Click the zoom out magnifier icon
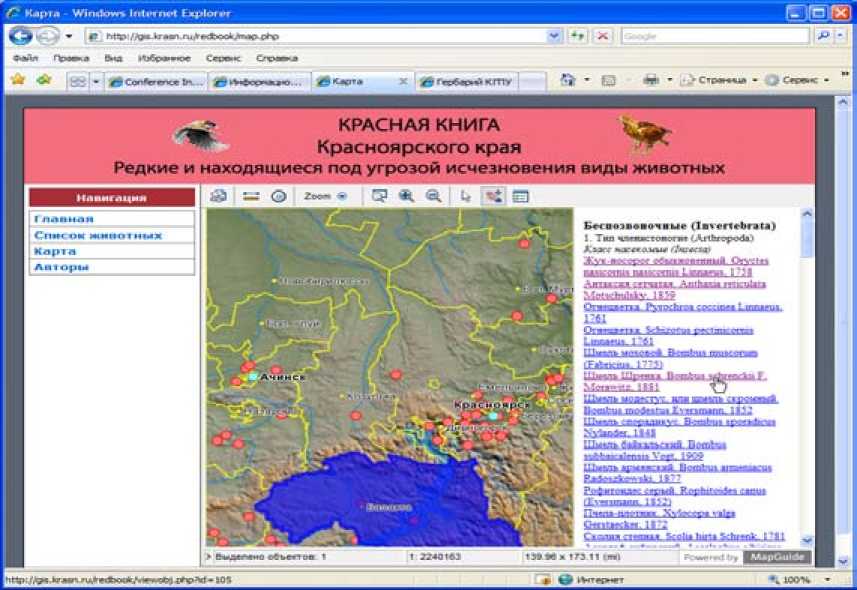 (x=433, y=196)
